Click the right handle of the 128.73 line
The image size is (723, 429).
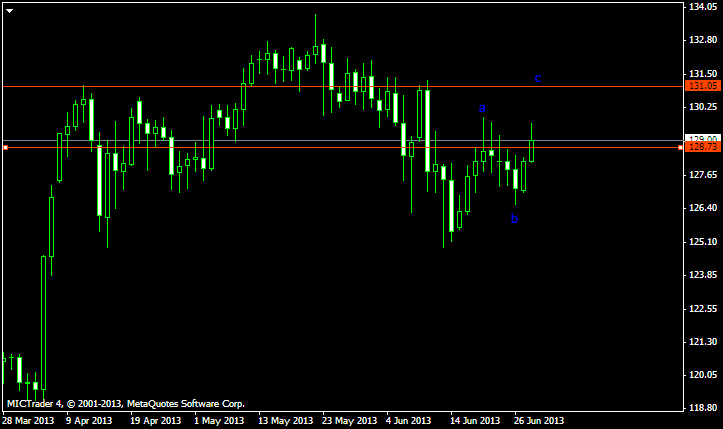681,147
